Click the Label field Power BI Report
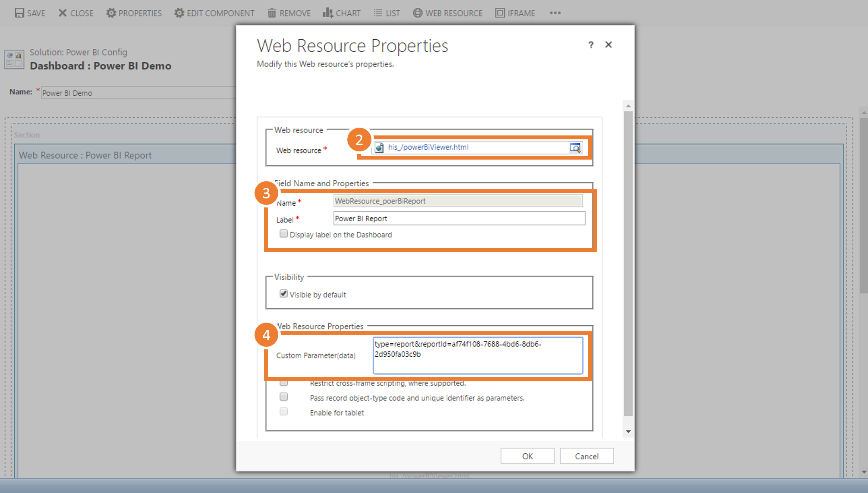The image size is (868, 493). (459, 218)
